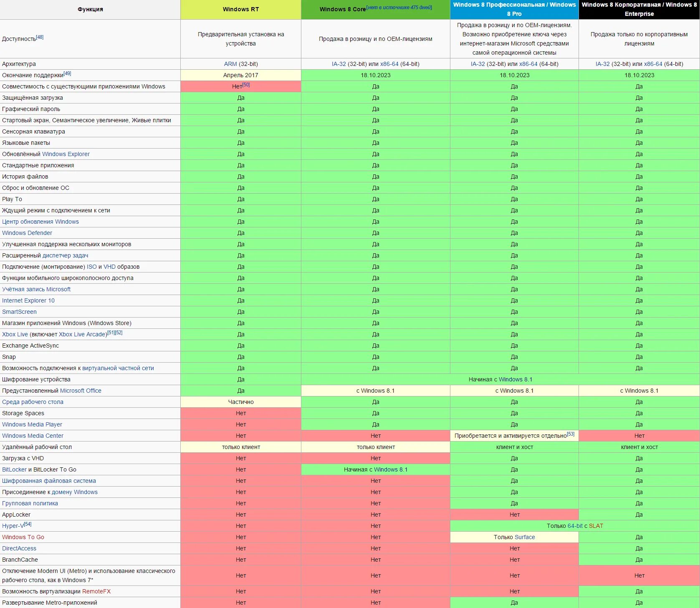Viewport: 700px width, 608px height.
Task: Follow the Windows Explorer link
Action: click(66, 154)
